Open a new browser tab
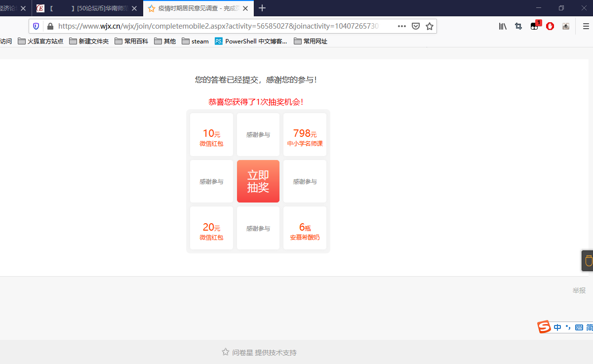 click(262, 8)
